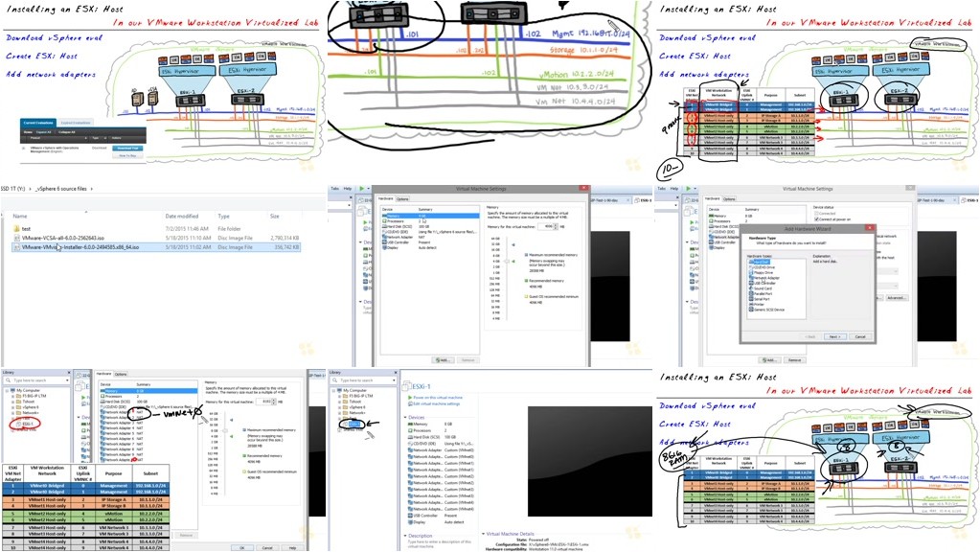Toggle 'Connect at power on' checkbox
The width and height of the screenshot is (980, 552).
click(816, 218)
